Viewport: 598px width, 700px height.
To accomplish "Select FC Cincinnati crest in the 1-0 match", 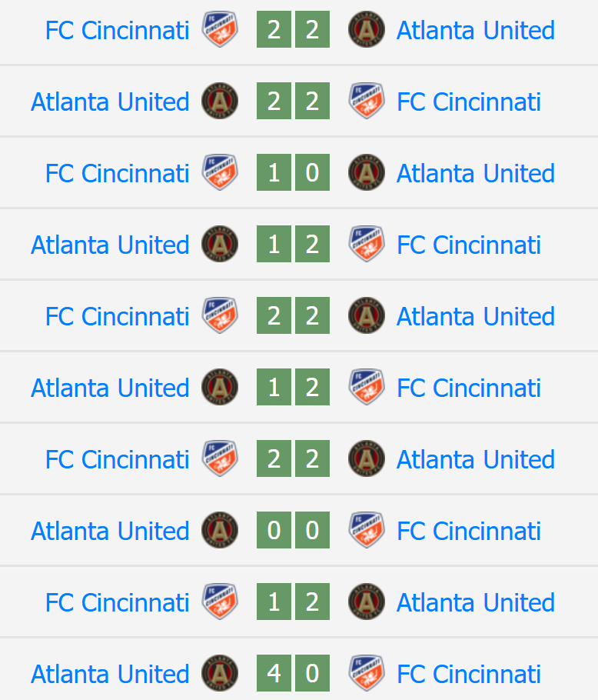I will click(x=219, y=173).
